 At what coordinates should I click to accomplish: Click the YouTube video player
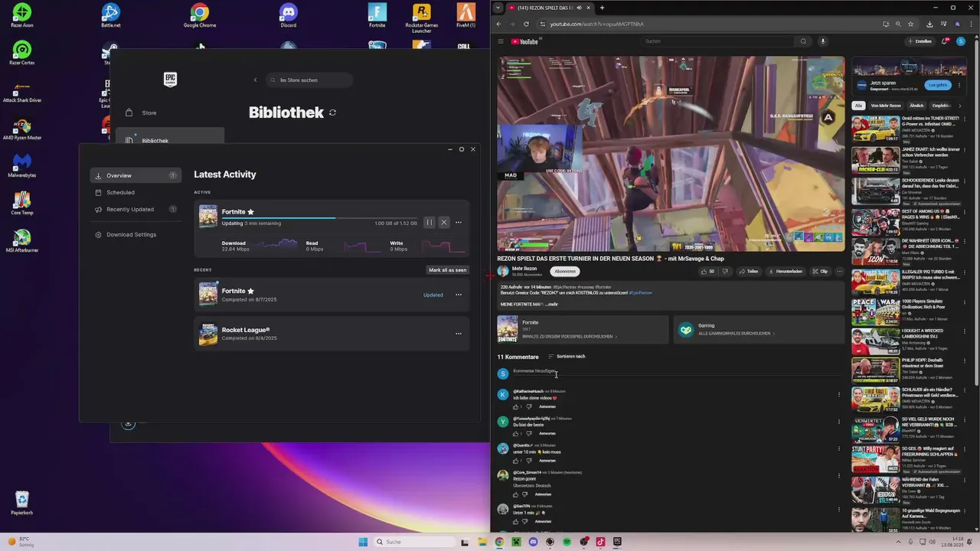[671, 153]
